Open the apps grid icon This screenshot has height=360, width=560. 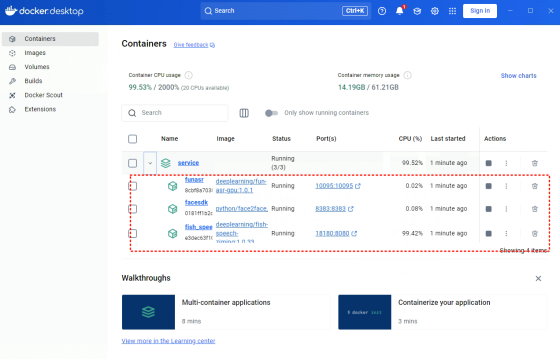coord(452,11)
